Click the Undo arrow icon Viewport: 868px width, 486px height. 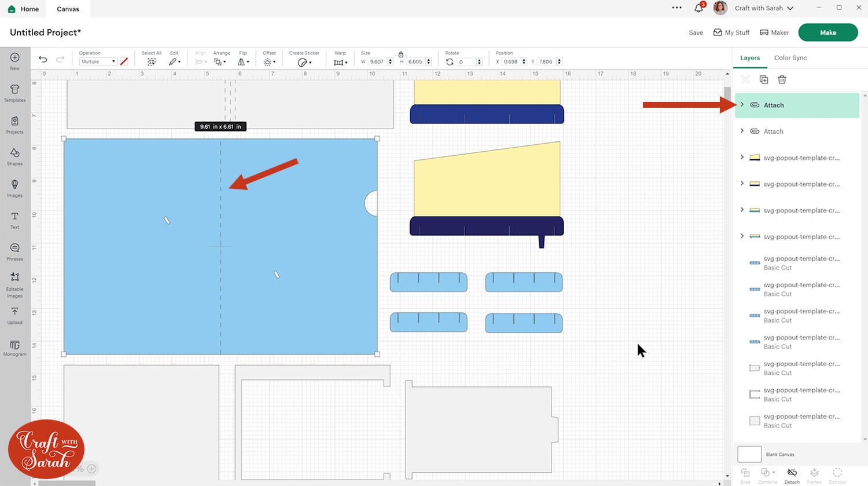pos(43,60)
